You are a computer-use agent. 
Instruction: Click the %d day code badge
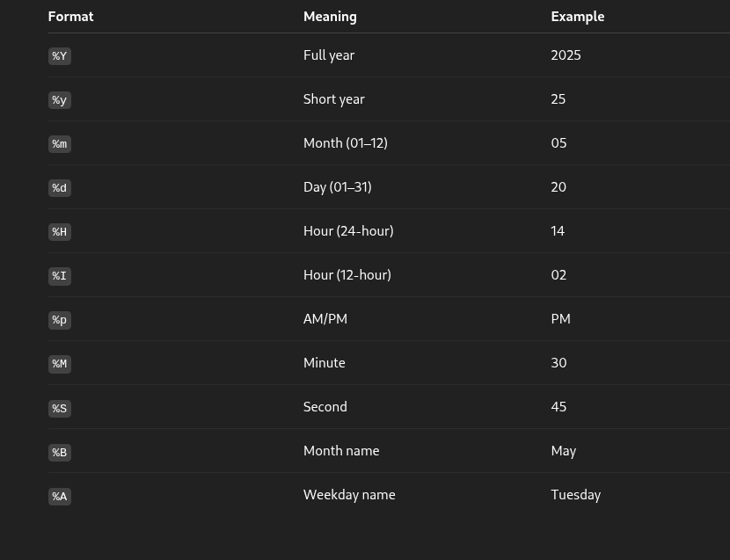60,188
